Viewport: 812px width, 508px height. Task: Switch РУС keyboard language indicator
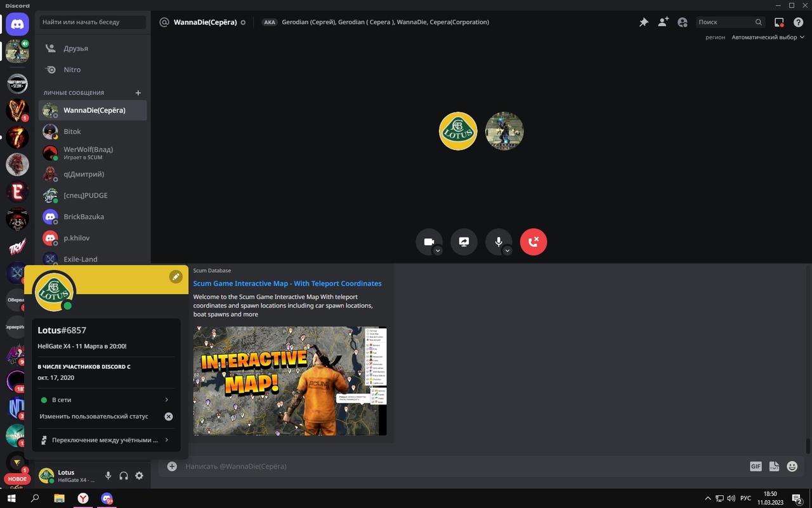[746, 498]
